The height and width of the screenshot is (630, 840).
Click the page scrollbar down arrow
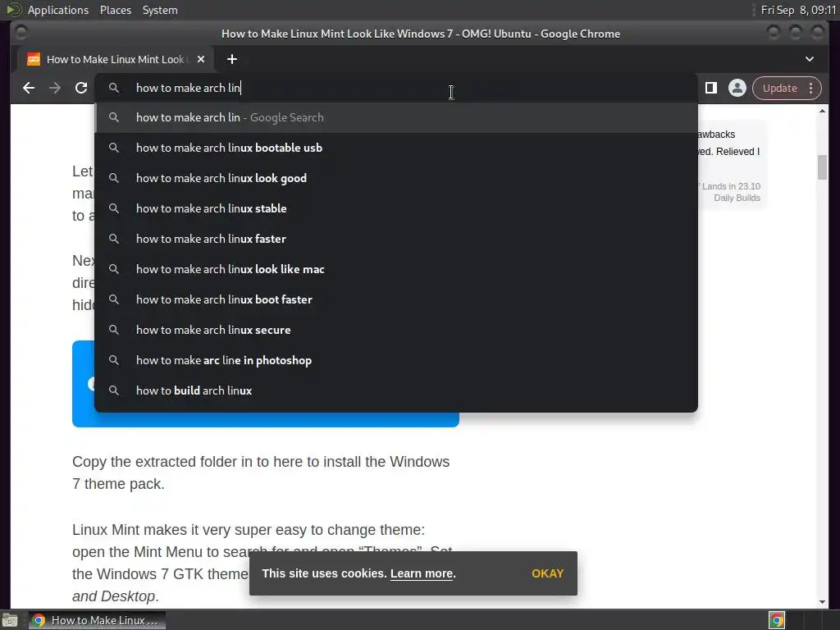pyautogui.click(x=822, y=602)
